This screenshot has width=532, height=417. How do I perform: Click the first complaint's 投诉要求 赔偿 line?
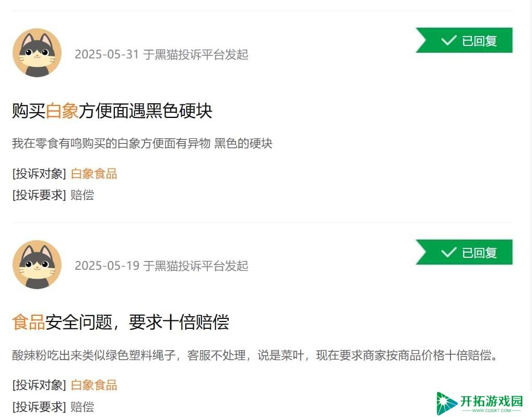(53, 195)
